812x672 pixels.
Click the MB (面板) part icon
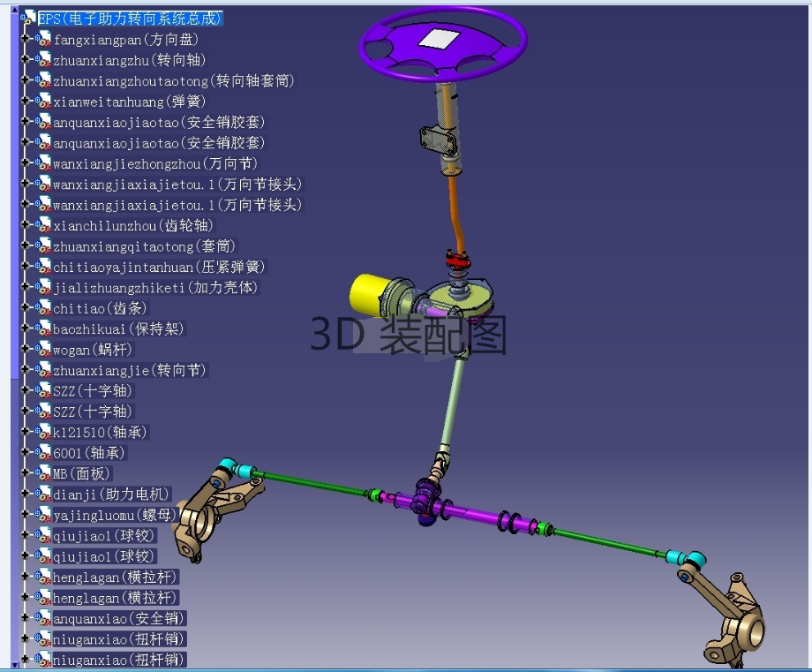[x=43, y=473]
